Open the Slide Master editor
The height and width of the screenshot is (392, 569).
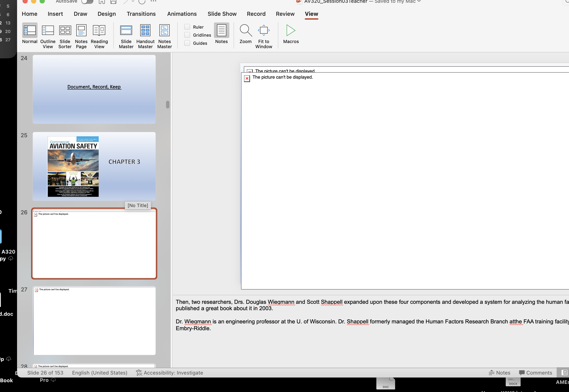126,36
